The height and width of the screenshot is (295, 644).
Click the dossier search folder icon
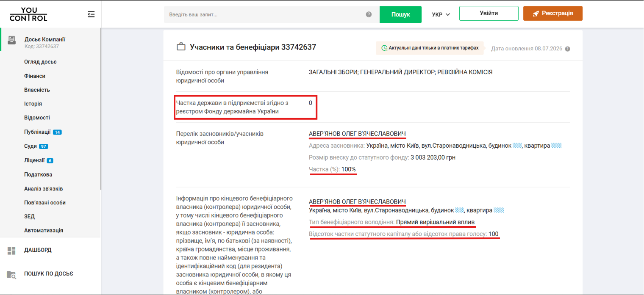(x=11, y=274)
